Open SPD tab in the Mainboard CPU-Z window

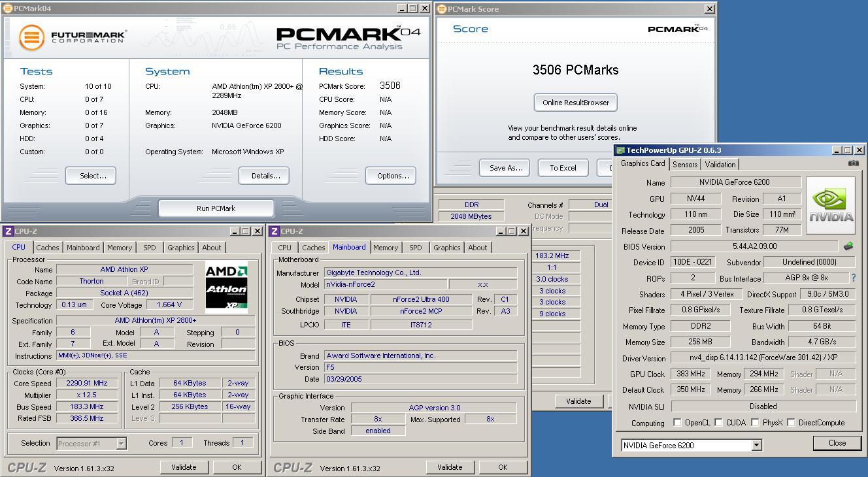(416, 248)
